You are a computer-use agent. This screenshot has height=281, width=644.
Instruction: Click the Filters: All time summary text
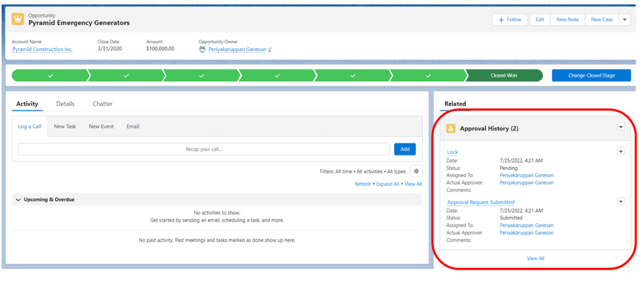click(x=363, y=171)
